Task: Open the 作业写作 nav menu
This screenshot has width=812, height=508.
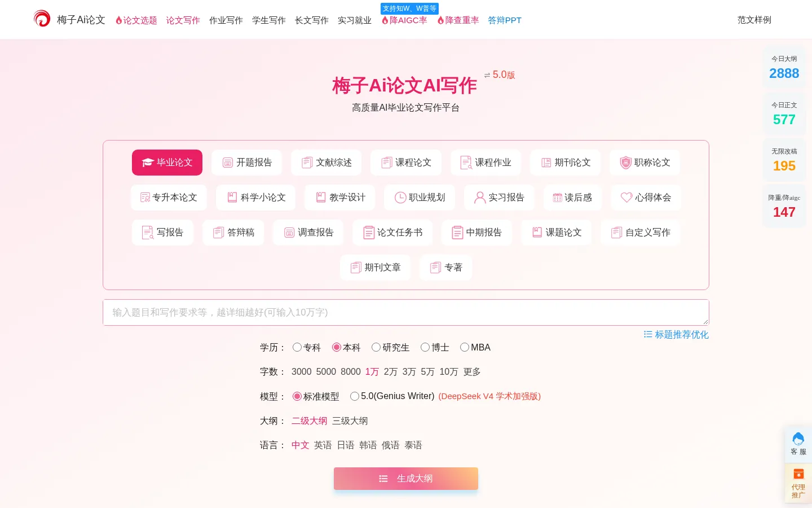Action: 226,20
